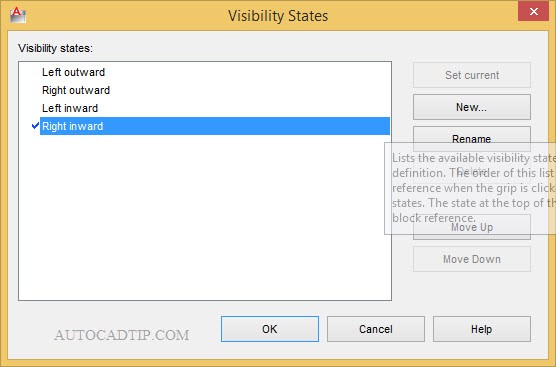Click the tooltip describing available visibility states
The width and height of the screenshot is (556, 367).
click(470, 188)
